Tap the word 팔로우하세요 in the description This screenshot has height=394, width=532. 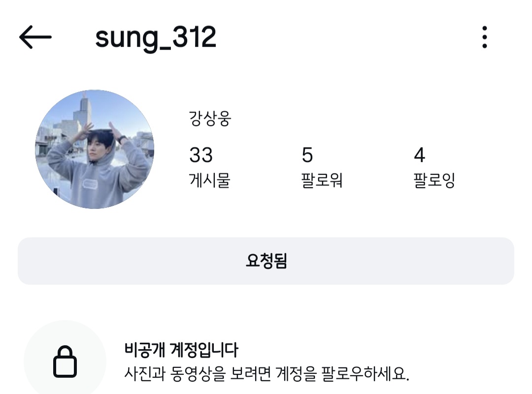pos(365,374)
